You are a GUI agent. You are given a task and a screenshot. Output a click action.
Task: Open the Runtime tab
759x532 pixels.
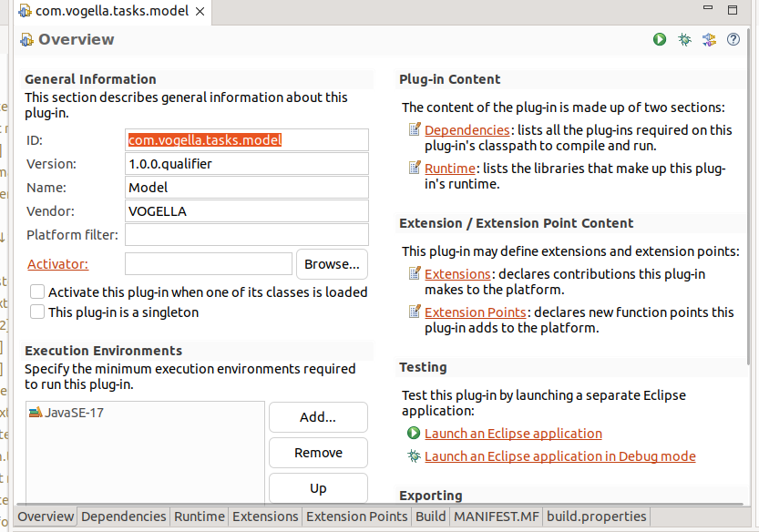coord(200,517)
